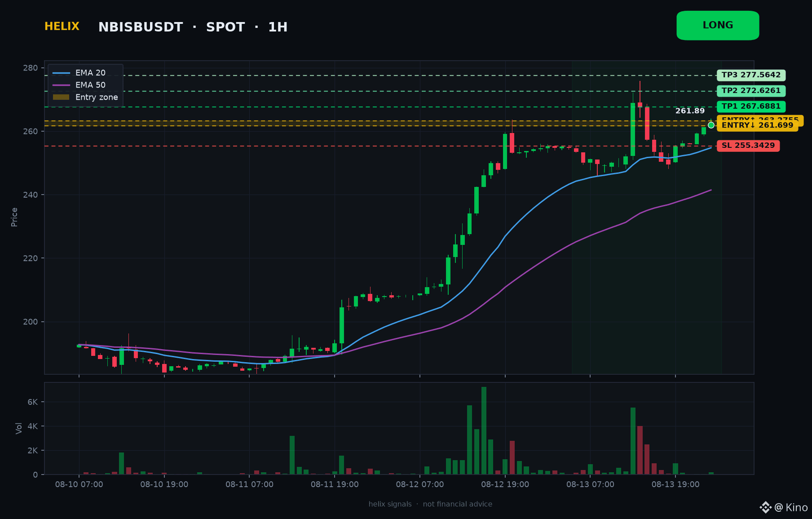
Task: Click the 08-11 07:00 time axis label
Action: [x=249, y=484]
